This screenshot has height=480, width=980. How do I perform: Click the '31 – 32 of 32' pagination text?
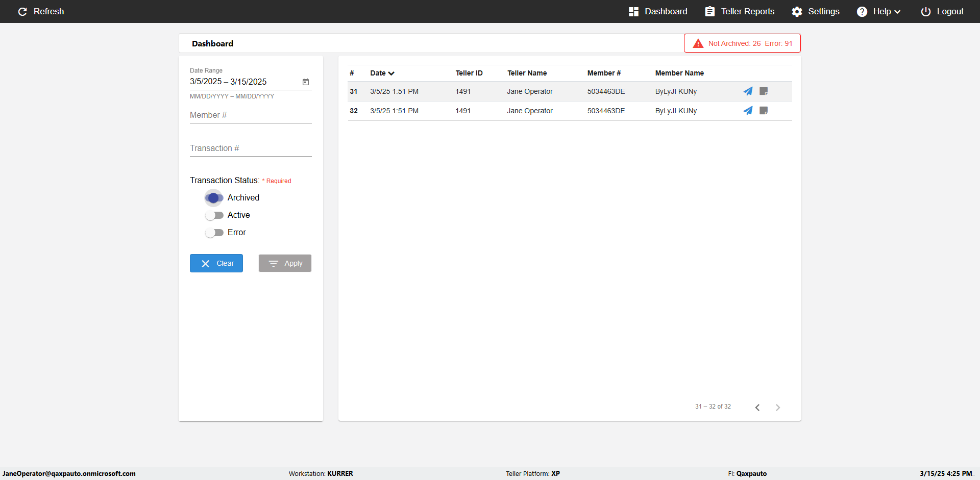(x=713, y=407)
